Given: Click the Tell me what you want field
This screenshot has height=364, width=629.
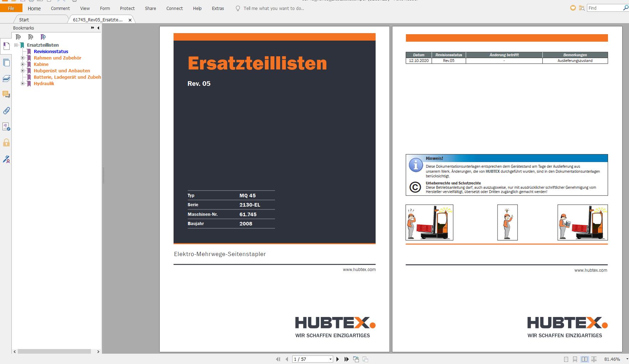Looking at the screenshot, I should point(274,8).
